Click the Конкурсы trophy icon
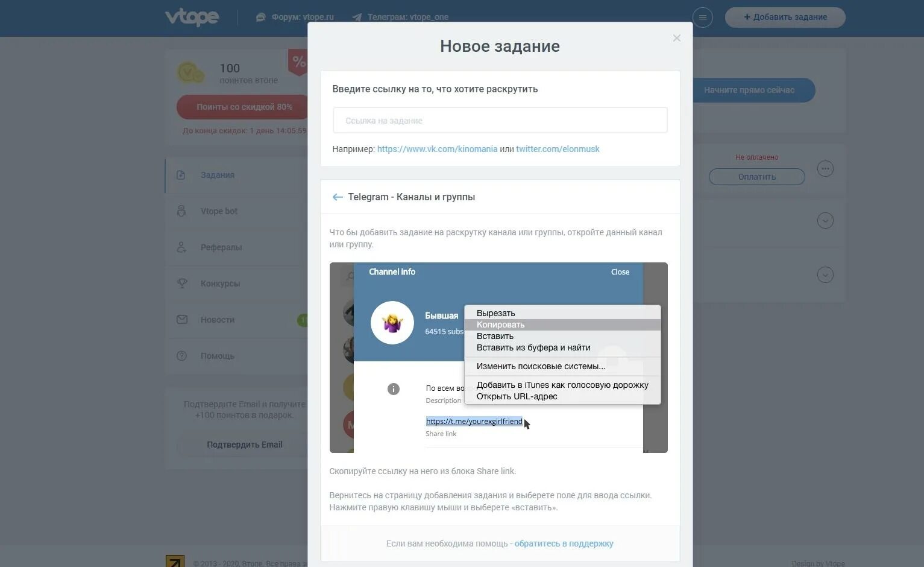Screen dimensions: 924x567 coord(181,283)
